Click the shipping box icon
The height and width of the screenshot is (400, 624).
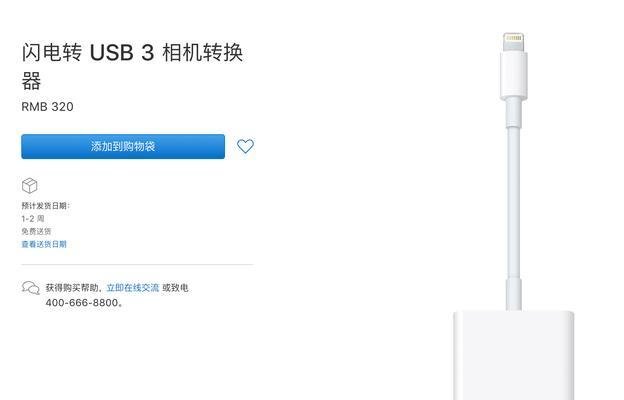[29, 185]
